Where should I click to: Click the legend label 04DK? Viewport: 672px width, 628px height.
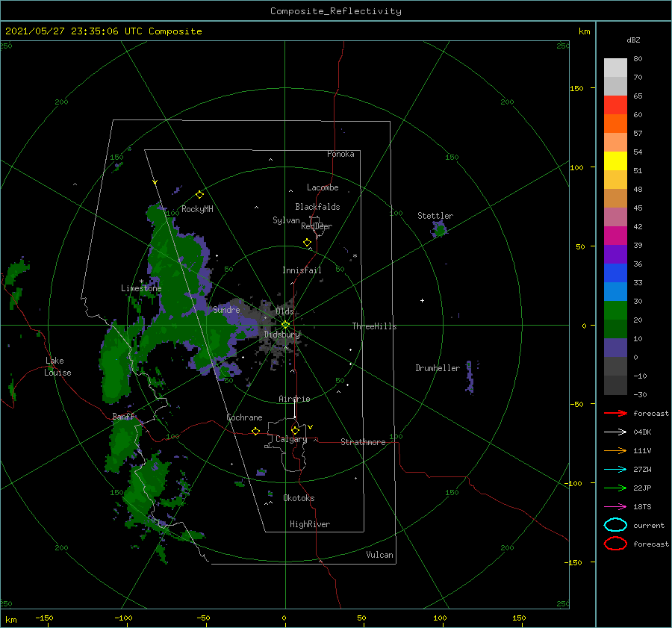click(642, 432)
